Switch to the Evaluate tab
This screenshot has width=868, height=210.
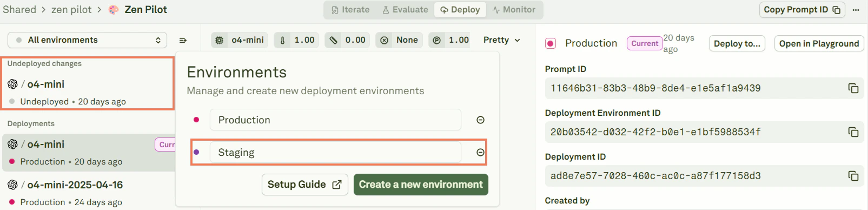pyautogui.click(x=405, y=10)
